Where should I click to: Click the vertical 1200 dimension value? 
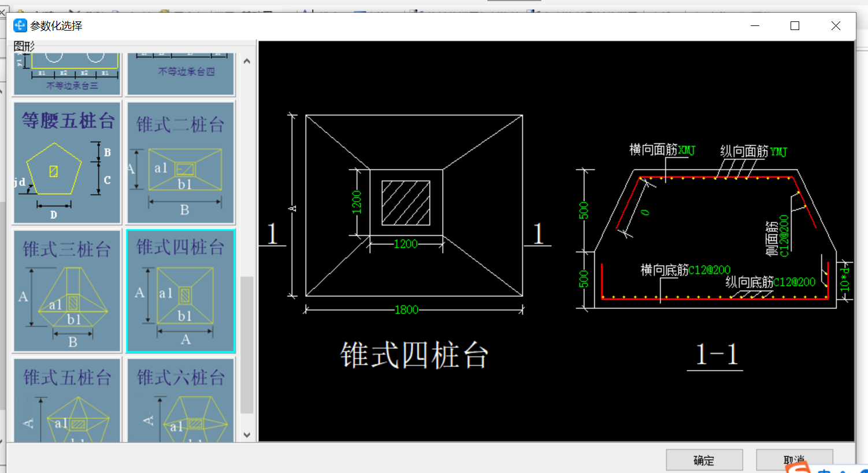point(357,202)
